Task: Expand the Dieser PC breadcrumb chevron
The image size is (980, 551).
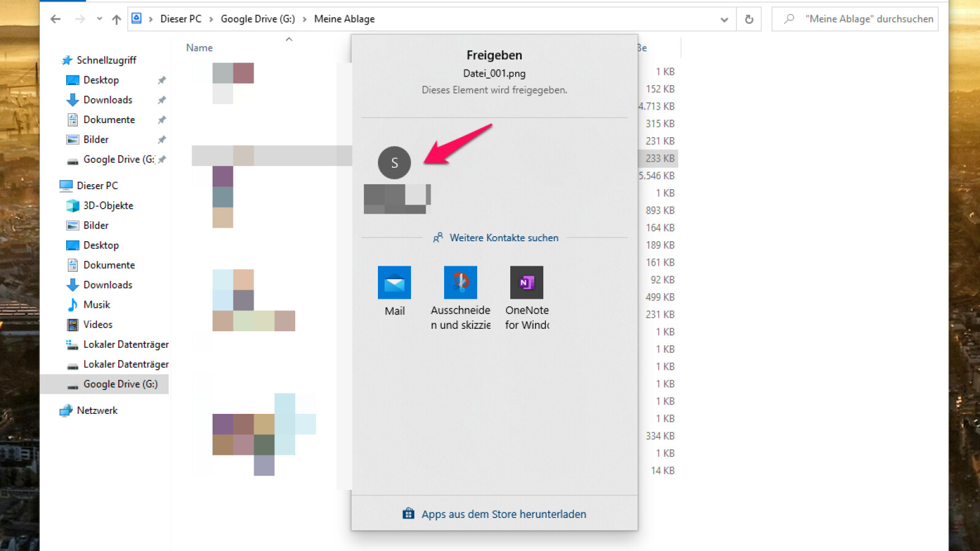Action: pos(211,19)
